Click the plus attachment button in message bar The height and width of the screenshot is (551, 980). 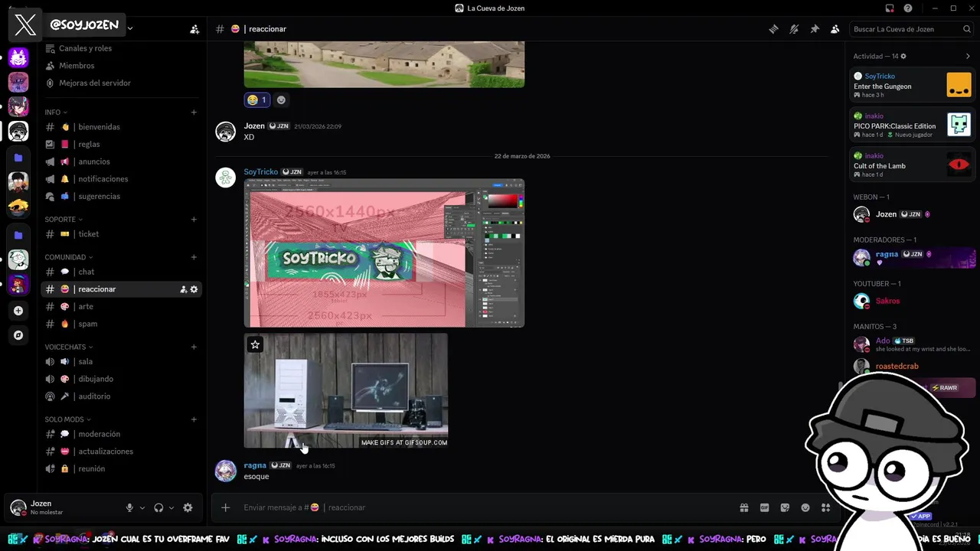click(225, 507)
